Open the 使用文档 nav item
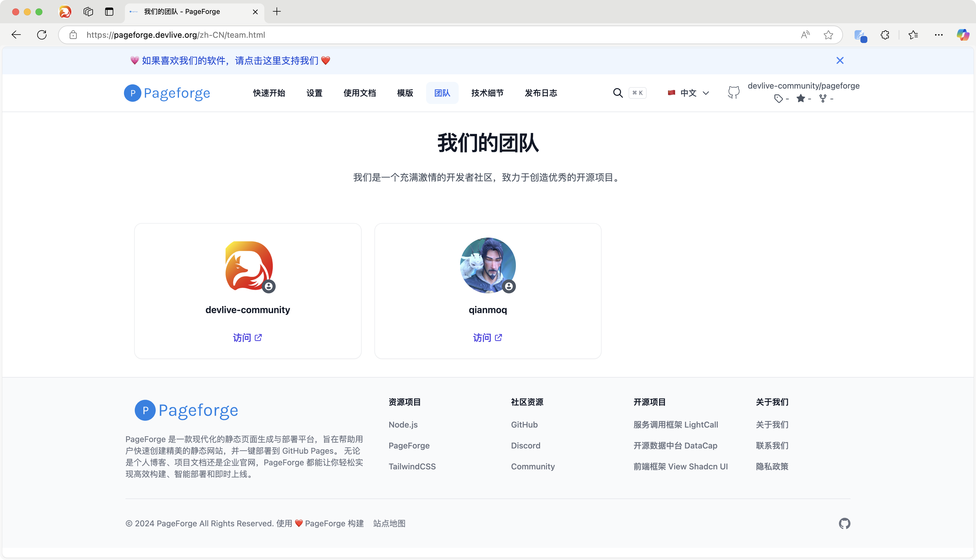976x560 pixels. [360, 93]
